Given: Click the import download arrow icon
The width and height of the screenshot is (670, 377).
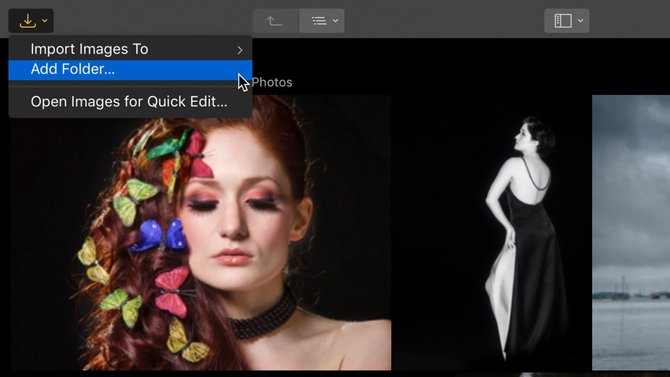Looking at the screenshot, I should point(27,21).
